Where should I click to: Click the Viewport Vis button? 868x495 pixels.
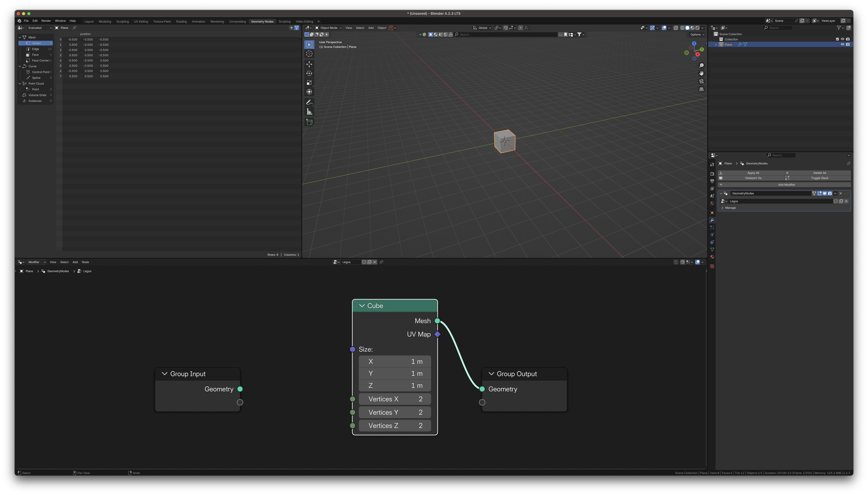click(751, 178)
